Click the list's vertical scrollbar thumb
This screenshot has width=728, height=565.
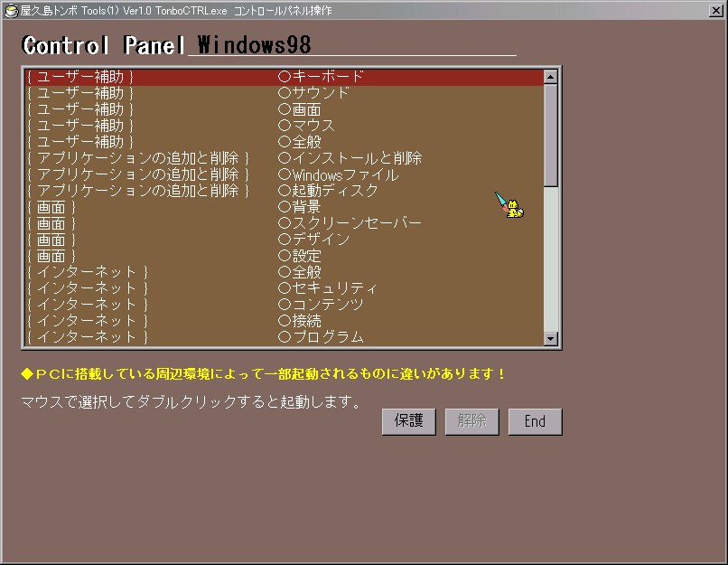tap(551, 136)
